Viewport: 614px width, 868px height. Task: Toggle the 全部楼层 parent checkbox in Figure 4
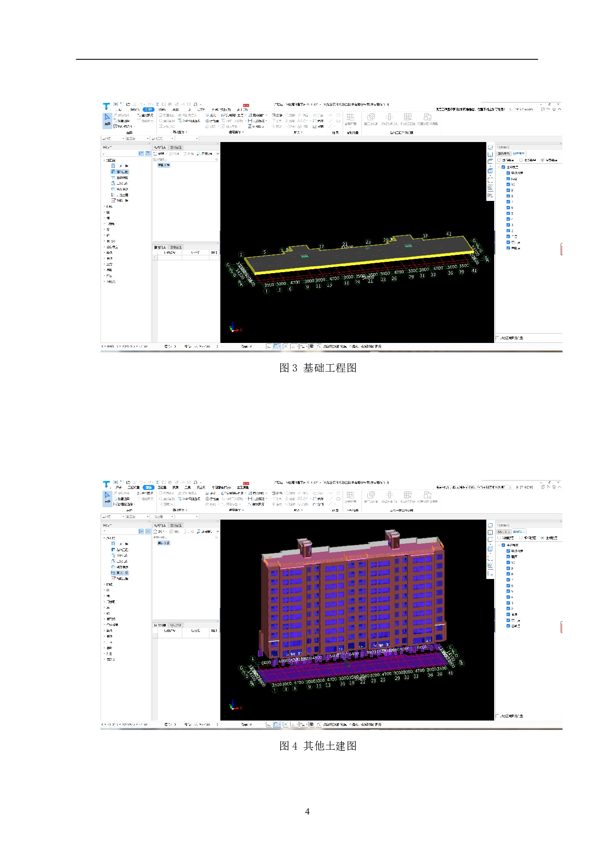click(504, 545)
